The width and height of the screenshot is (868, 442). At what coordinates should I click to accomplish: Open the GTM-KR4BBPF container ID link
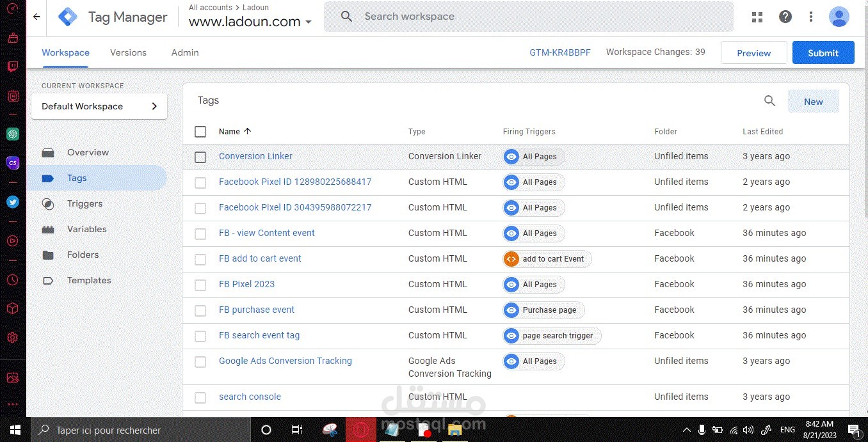pyautogui.click(x=560, y=52)
